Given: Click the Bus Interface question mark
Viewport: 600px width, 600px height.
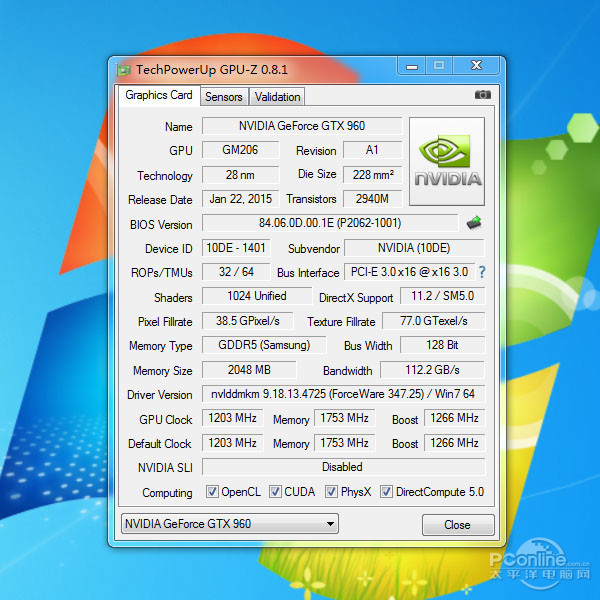Looking at the screenshot, I should [482, 272].
